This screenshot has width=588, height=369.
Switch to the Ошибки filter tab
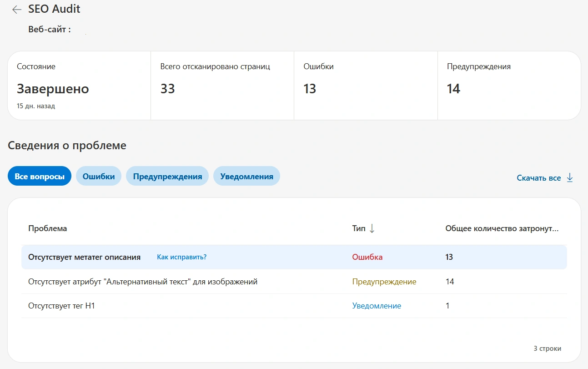[99, 176]
